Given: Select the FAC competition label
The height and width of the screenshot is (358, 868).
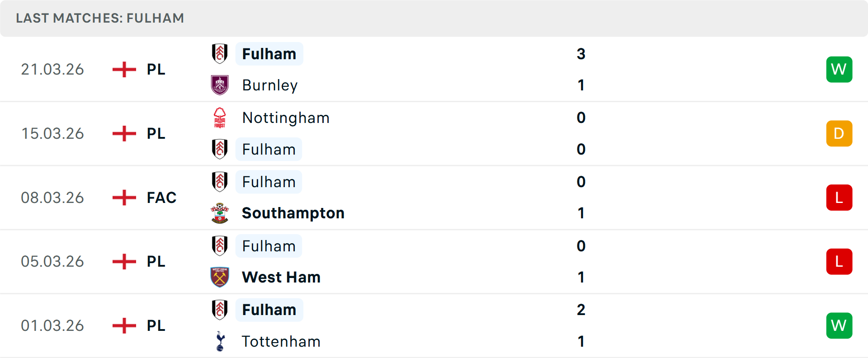Looking at the screenshot, I should pyautogui.click(x=161, y=198).
